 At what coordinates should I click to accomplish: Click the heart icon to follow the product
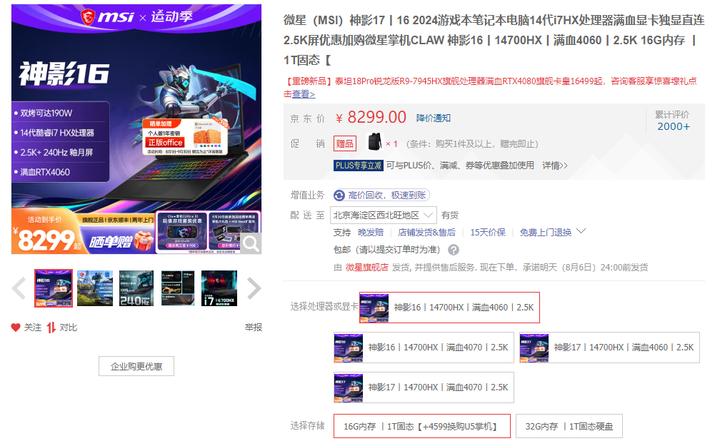pos(16,328)
